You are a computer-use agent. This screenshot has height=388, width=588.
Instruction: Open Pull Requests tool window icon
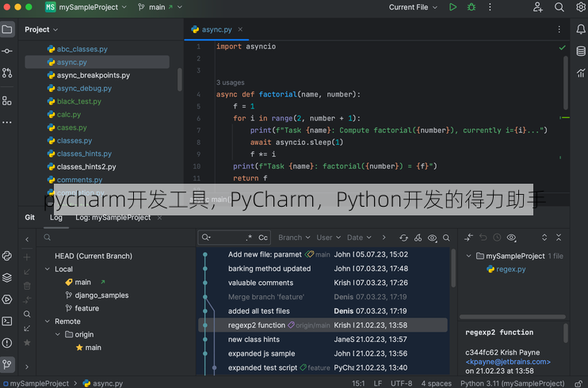coord(7,73)
